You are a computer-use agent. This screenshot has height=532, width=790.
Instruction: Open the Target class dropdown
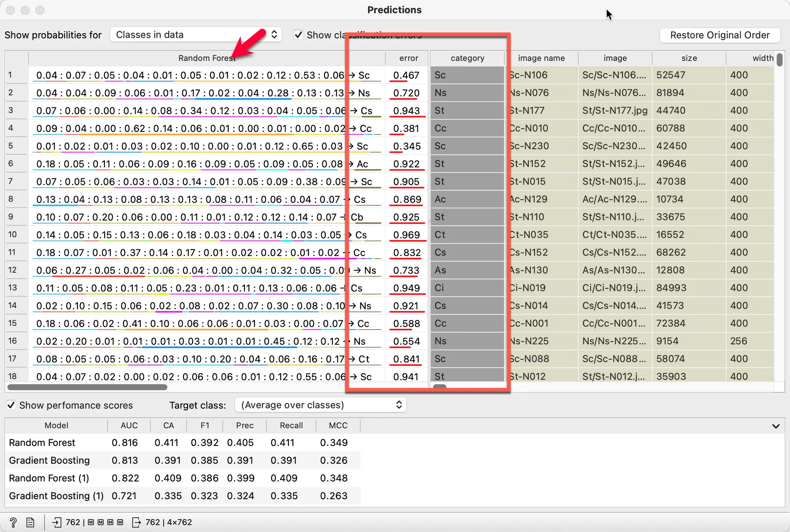point(320,405)
